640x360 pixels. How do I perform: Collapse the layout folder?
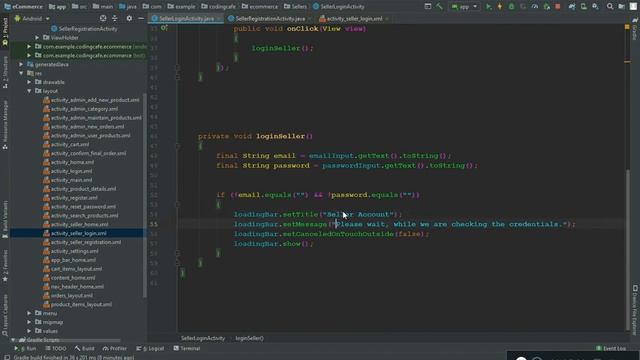pyautogui.click(x=29, y=91)
